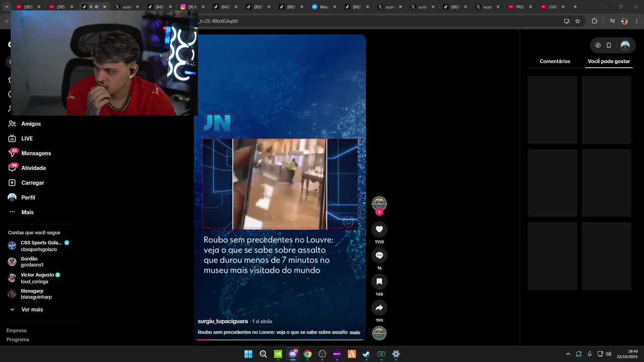Expand Ver mais followed accounts
The image size is (644, 362).
tap(26, 310)
